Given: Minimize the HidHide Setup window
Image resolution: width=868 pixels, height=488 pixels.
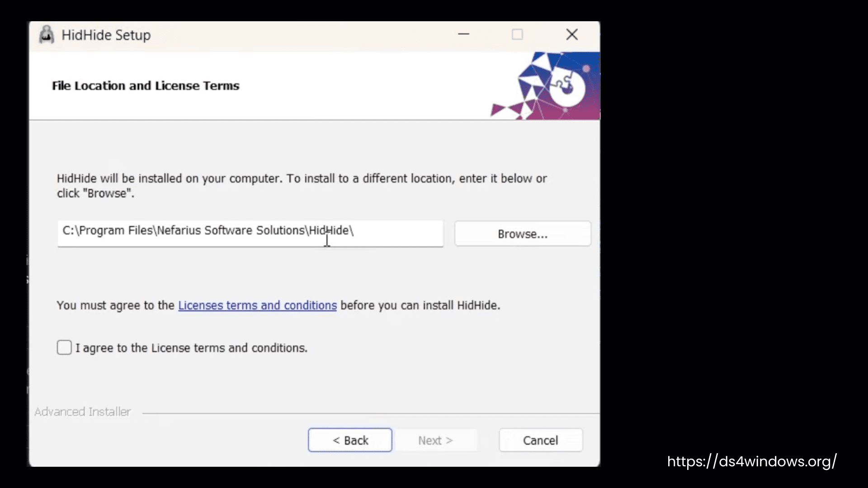Looking at the screenshot, I should [463, 34].
